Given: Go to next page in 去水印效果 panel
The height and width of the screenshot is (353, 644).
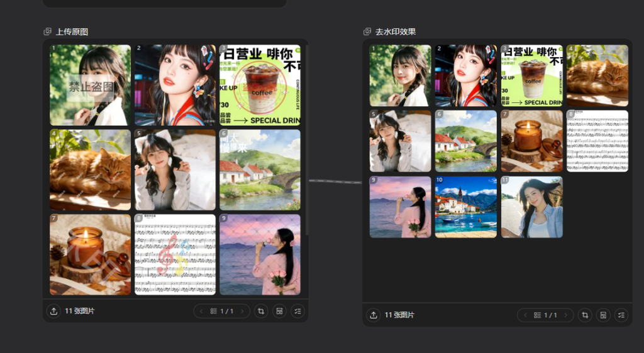Looking at the screenshot, I should (x=566, y=315).
